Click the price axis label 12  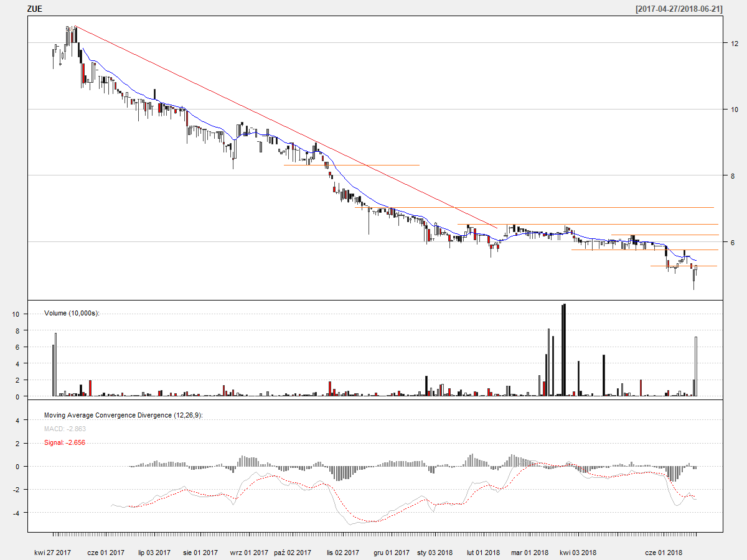(x=735, y=43)
